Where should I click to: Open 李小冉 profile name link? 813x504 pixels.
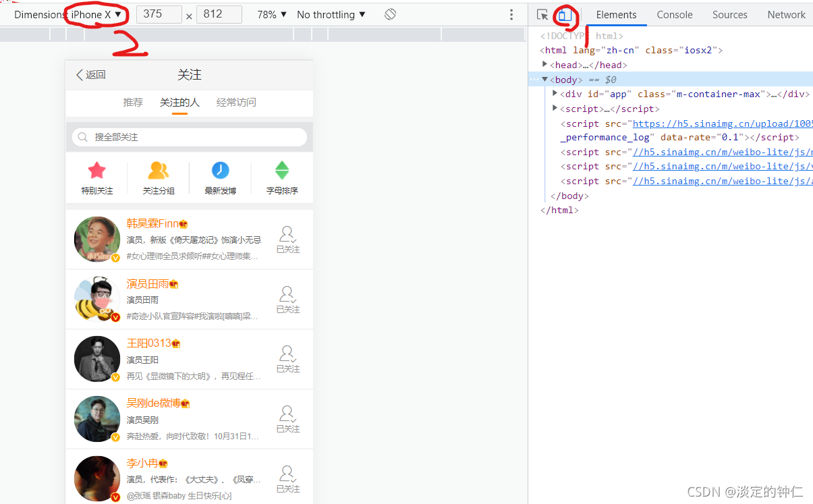142,464
